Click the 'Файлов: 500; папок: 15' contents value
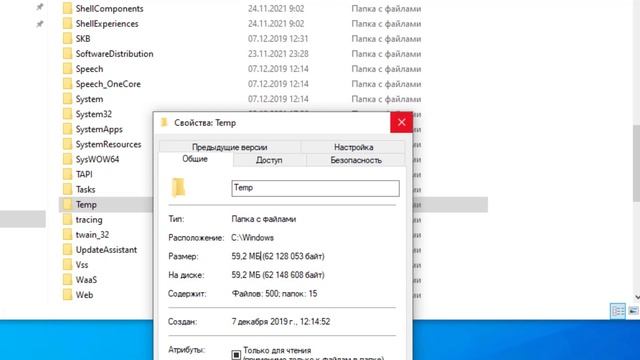The width and height of the screenshot is (640, 360). (274, 293)
